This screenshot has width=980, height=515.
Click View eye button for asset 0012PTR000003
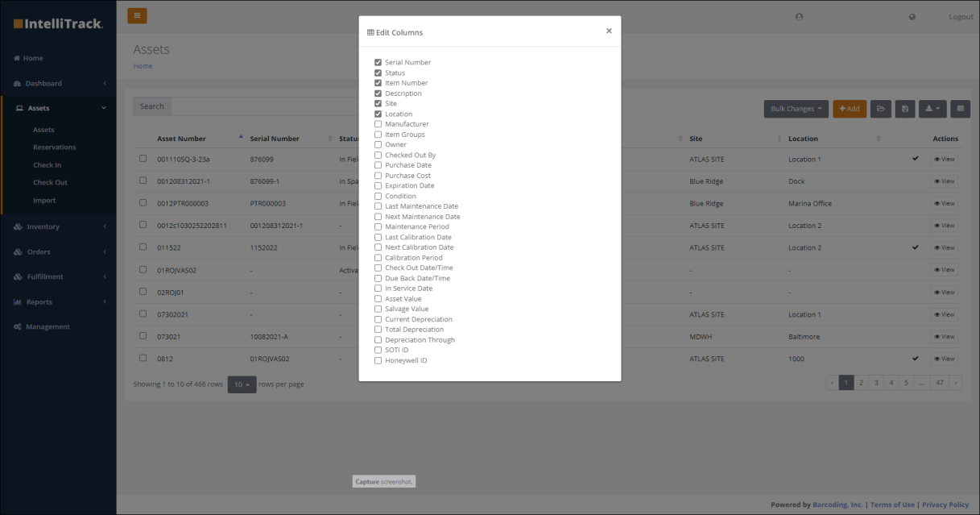(x=945, y=204)
